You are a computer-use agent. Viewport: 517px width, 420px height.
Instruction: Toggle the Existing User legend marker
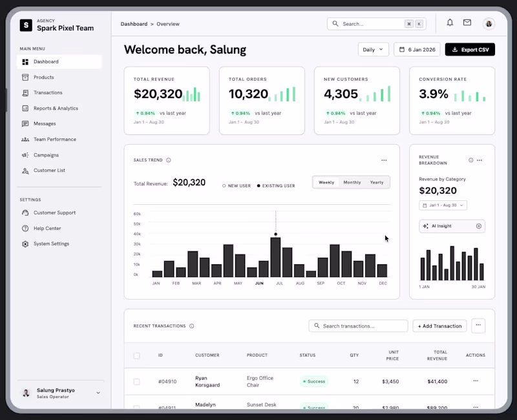coord(258,186)
